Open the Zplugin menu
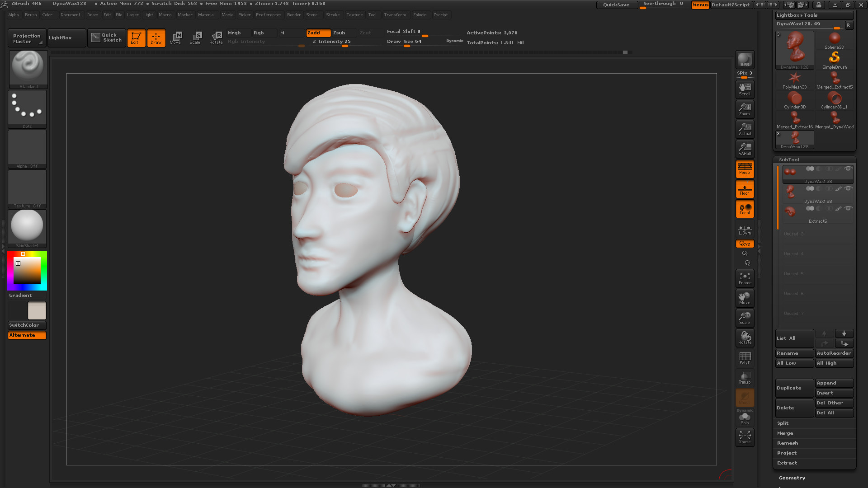The height and width of the screenshot is (488, 868). (420, 14)
